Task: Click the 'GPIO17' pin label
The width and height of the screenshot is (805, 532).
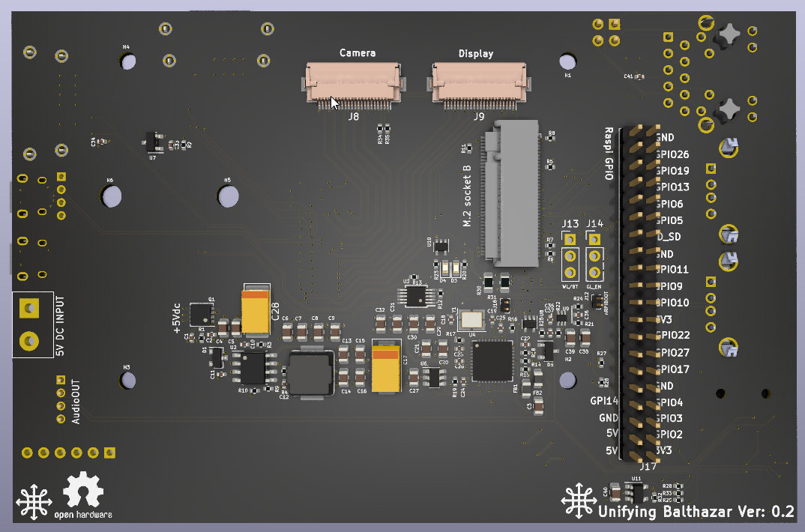Action: coord(672,369)
